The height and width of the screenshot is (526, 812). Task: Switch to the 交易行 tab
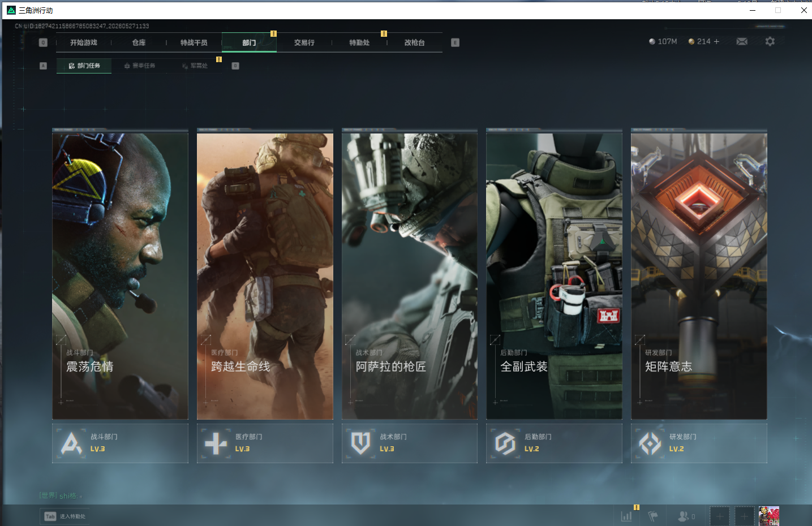[304, 42]
